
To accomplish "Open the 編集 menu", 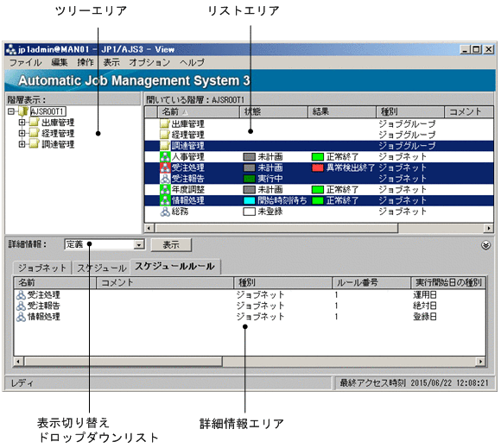I will [x=60, y=62].
